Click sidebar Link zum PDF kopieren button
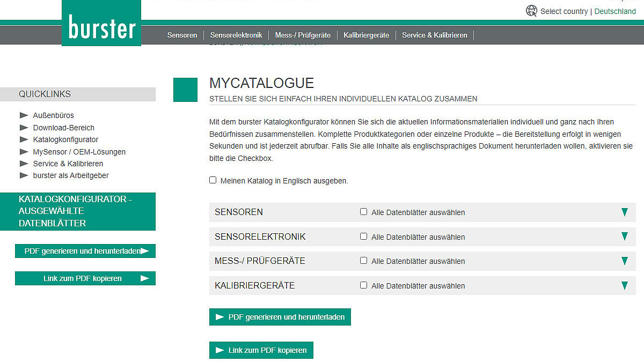Screen dimensions: 644x362 coord(85,278)
